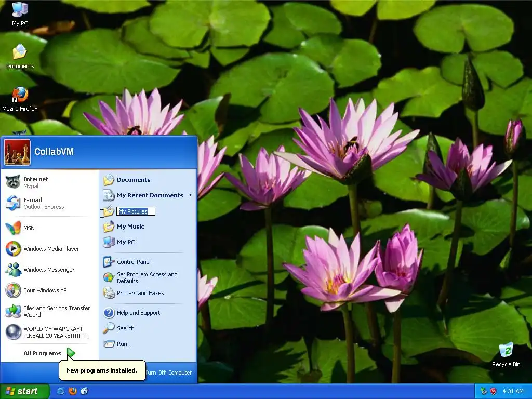Click Turn Off Computer button
Viewport: 532px width, 399px height.
(169, 372)
